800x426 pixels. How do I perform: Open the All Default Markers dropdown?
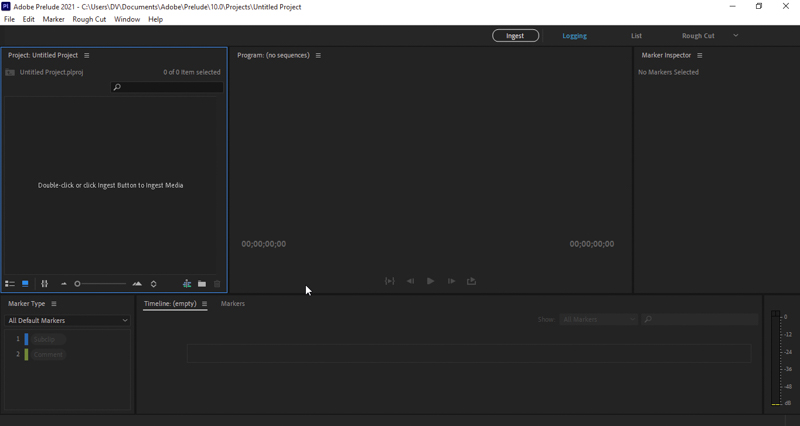[x=68, y=320]
